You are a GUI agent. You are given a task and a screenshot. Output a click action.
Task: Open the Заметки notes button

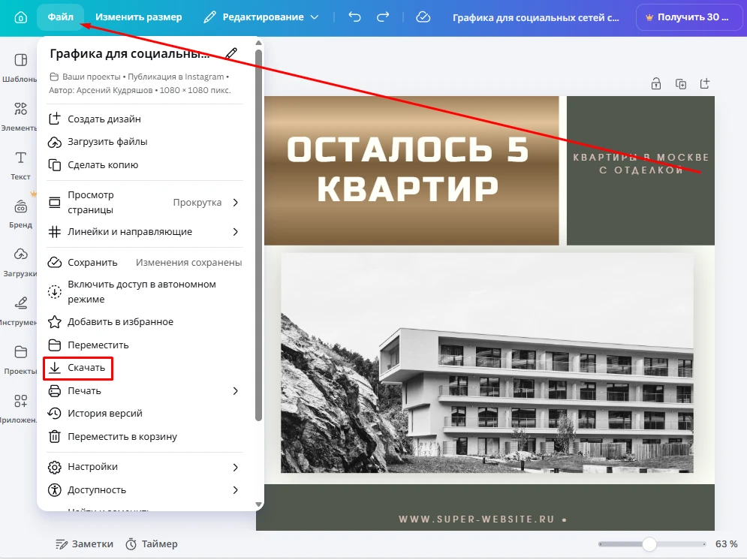click(84, 543)
